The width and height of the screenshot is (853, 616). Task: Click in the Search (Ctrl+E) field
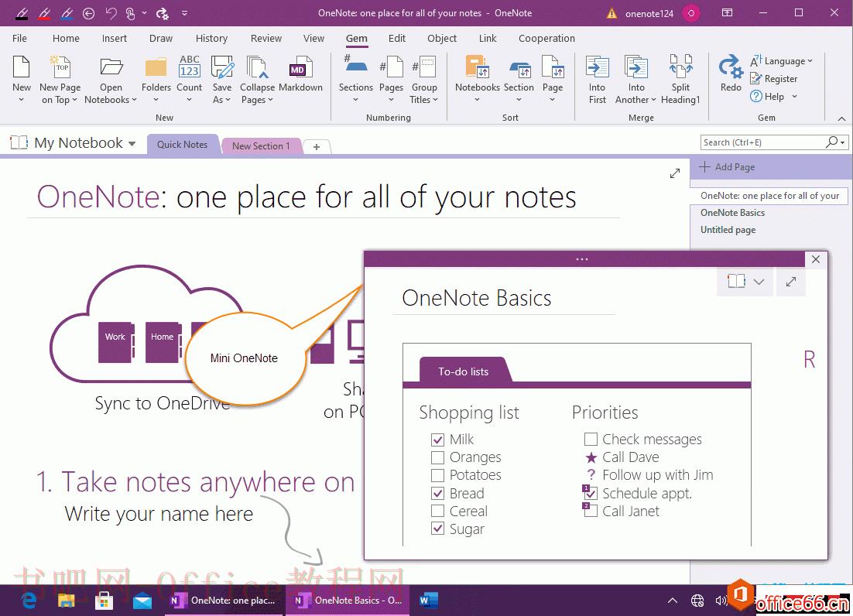click(762, 142)
